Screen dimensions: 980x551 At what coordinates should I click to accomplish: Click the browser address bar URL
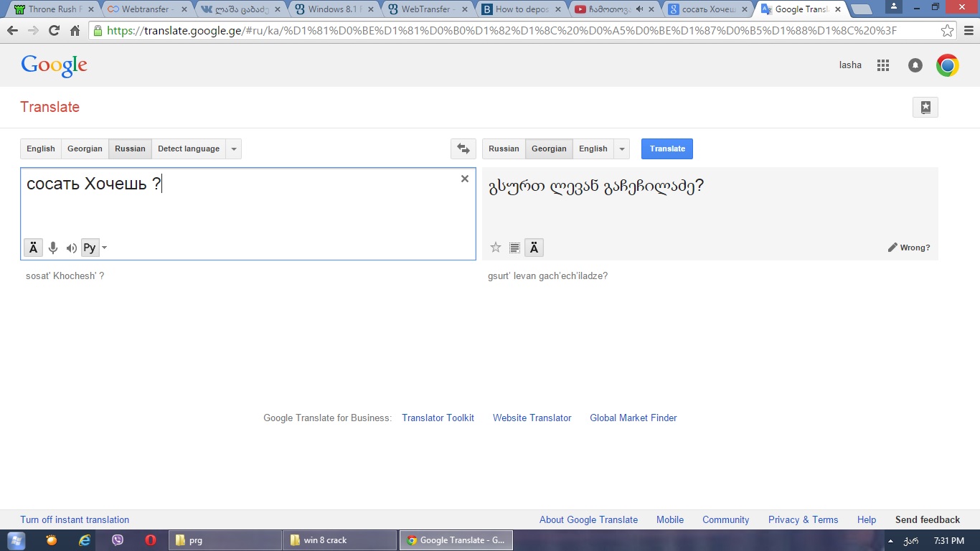pos(502,31)
